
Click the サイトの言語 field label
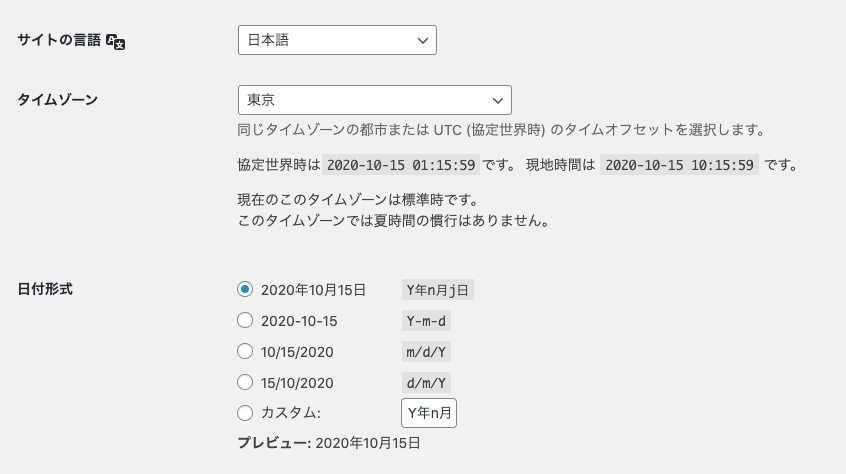(x=59, y=40)
